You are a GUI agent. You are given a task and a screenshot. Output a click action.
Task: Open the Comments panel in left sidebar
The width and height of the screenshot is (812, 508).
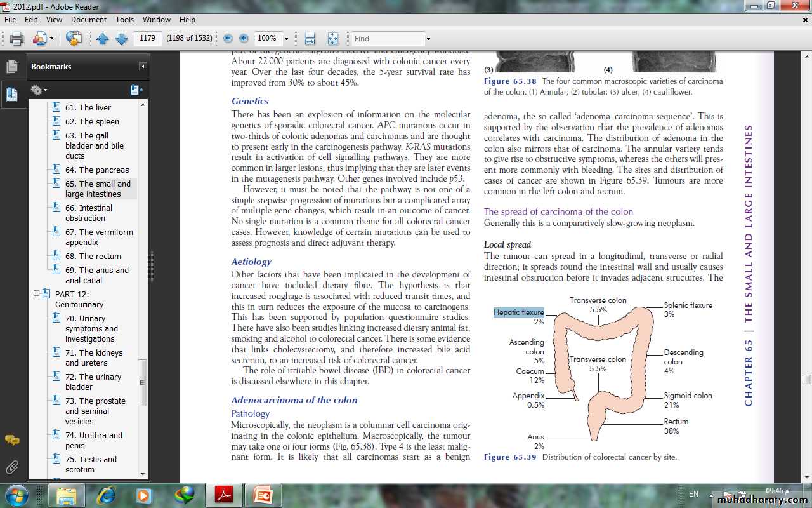pos(11,440)
